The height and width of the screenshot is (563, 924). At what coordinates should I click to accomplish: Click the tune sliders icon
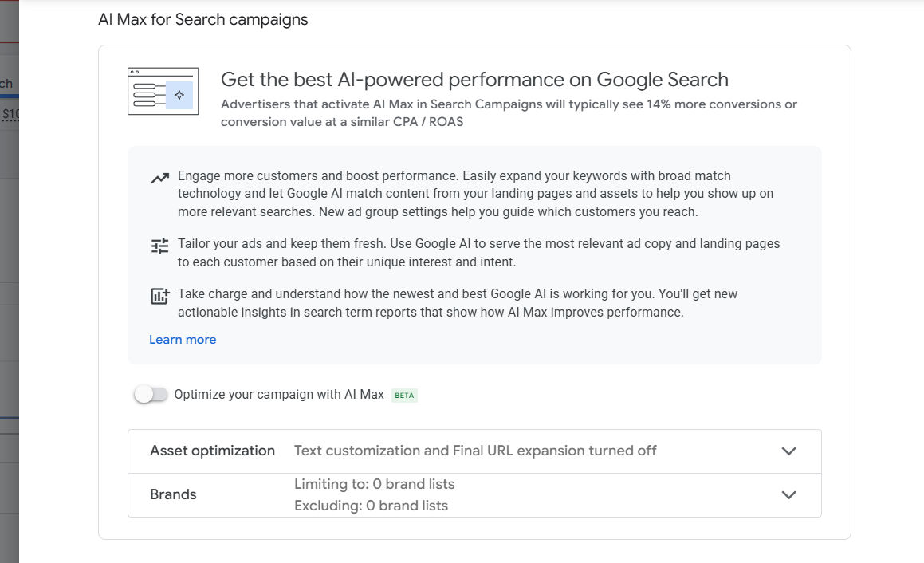[x=159, y=246]
